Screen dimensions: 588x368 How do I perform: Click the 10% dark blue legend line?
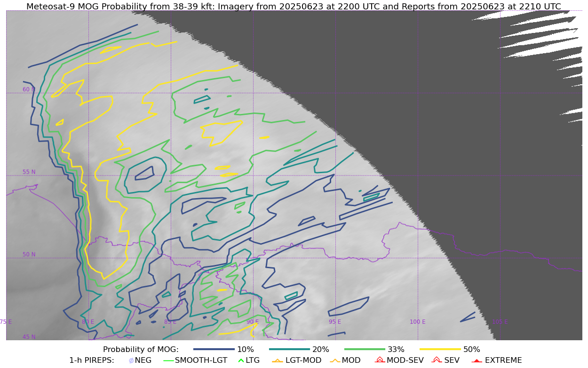coord(214,349)
